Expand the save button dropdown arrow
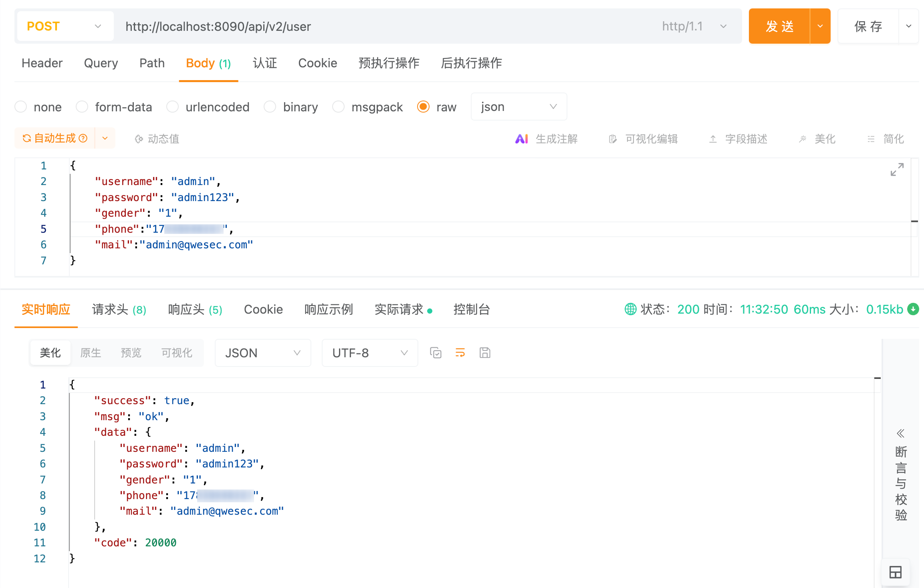This screenshot has height=588, width=924. tap(909, 26)
